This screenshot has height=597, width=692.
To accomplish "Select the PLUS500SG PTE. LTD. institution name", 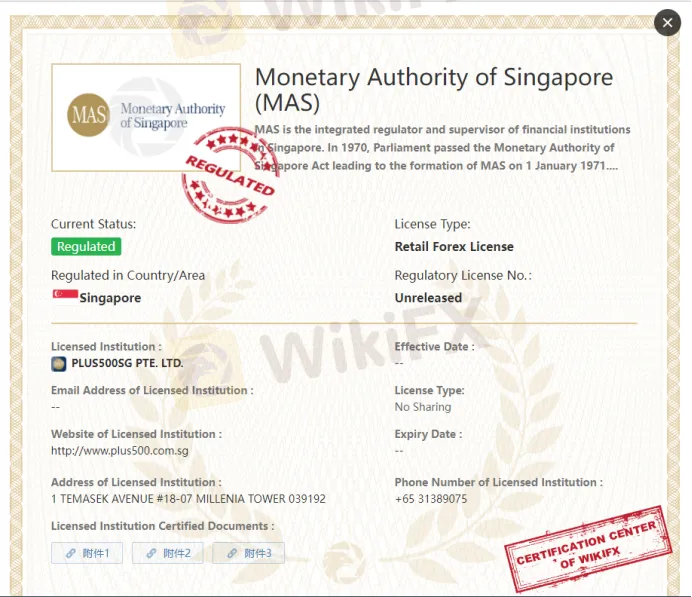I will point(127,364).
